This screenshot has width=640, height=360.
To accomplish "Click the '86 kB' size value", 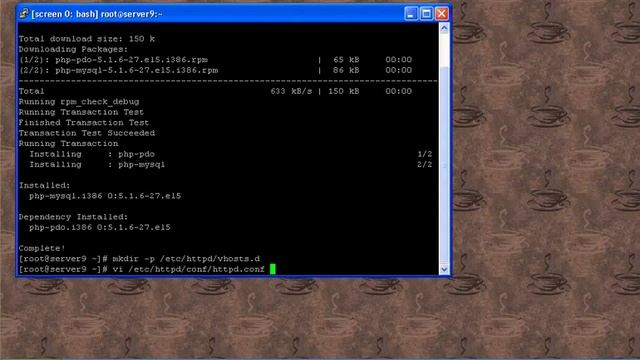I will click(346, 70).
